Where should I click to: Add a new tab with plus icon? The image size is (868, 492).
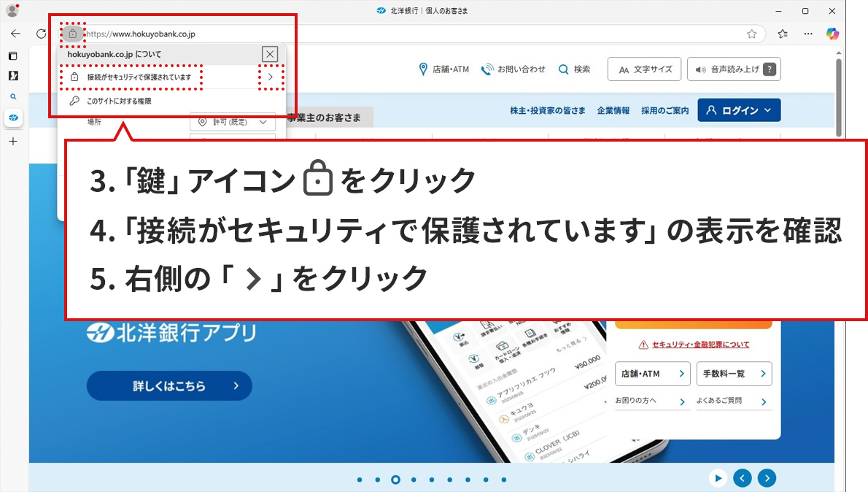tap(13, 142)
